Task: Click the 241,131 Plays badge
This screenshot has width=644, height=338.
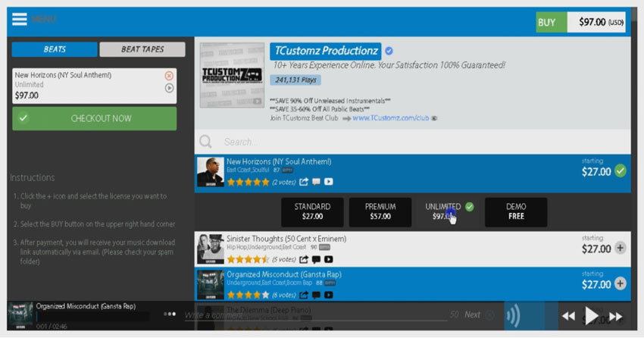Action: click(x=295, y=80)
